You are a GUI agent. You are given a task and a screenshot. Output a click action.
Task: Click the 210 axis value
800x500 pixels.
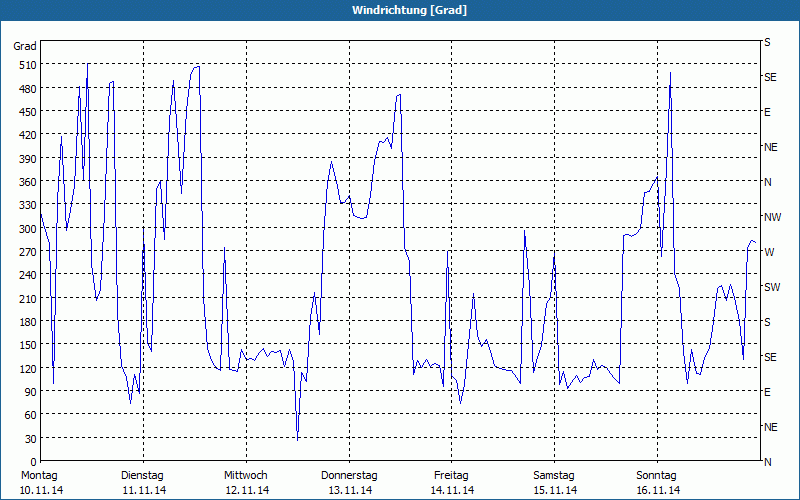pyautogui.click(x=28, y=299)
